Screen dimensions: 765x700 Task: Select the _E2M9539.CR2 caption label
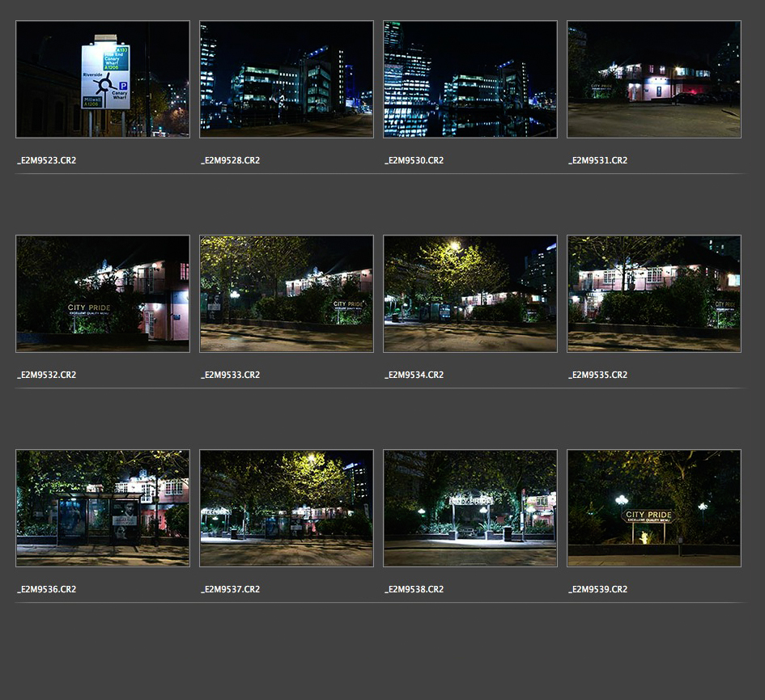(598, 589)
